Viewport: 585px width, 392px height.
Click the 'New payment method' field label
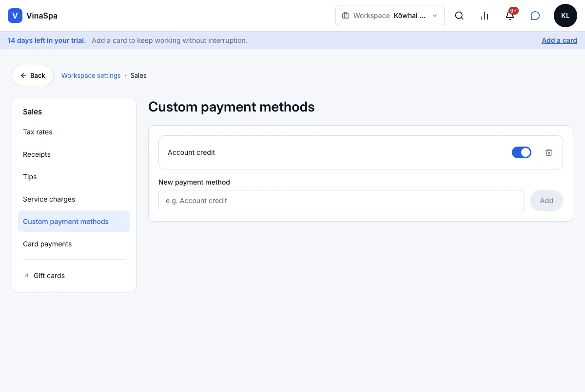194,182
